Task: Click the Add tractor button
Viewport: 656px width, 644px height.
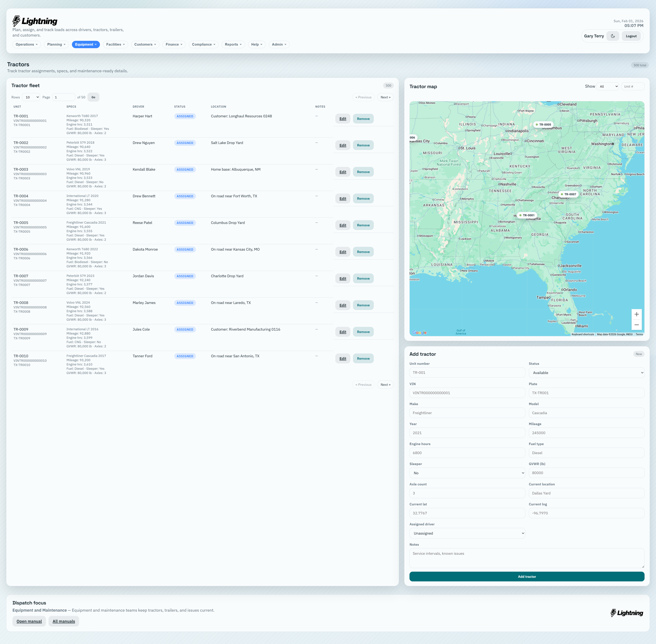Action: 527,577
